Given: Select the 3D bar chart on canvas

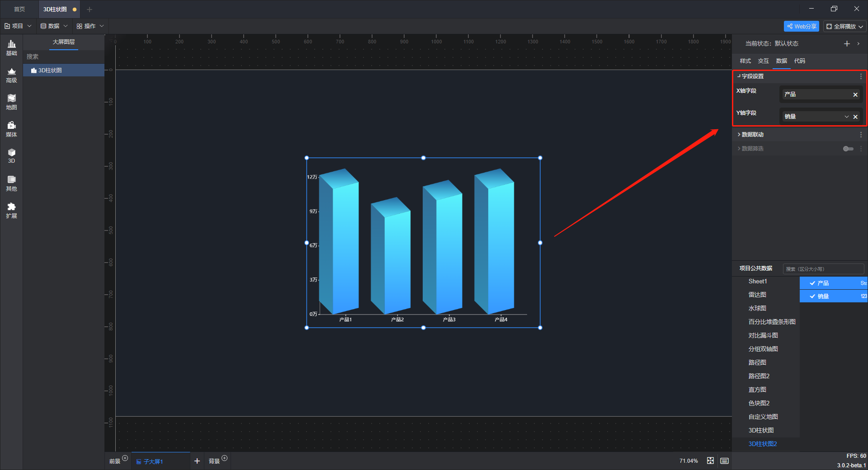Looking at the screenshot, I should click(x=423, y=243).
